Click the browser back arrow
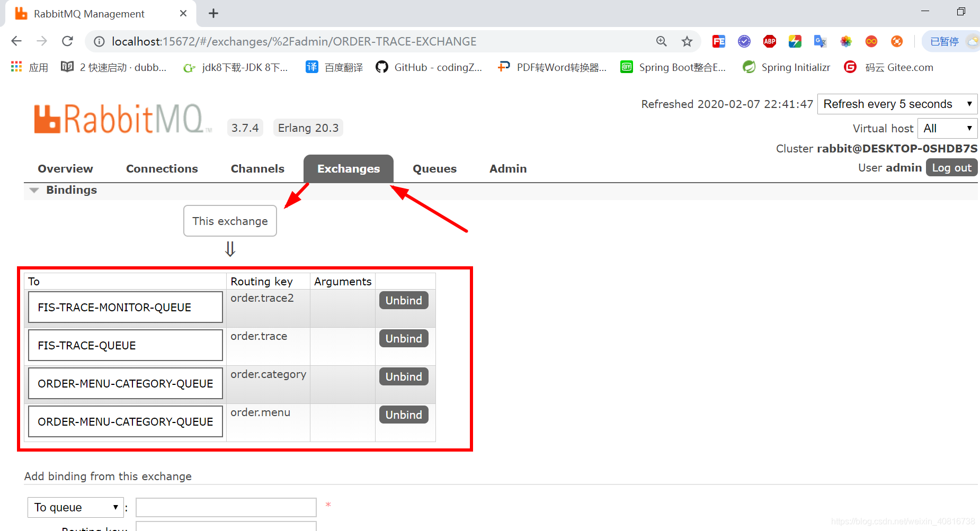This screenshot has height=531, width=980. (16, 41)
